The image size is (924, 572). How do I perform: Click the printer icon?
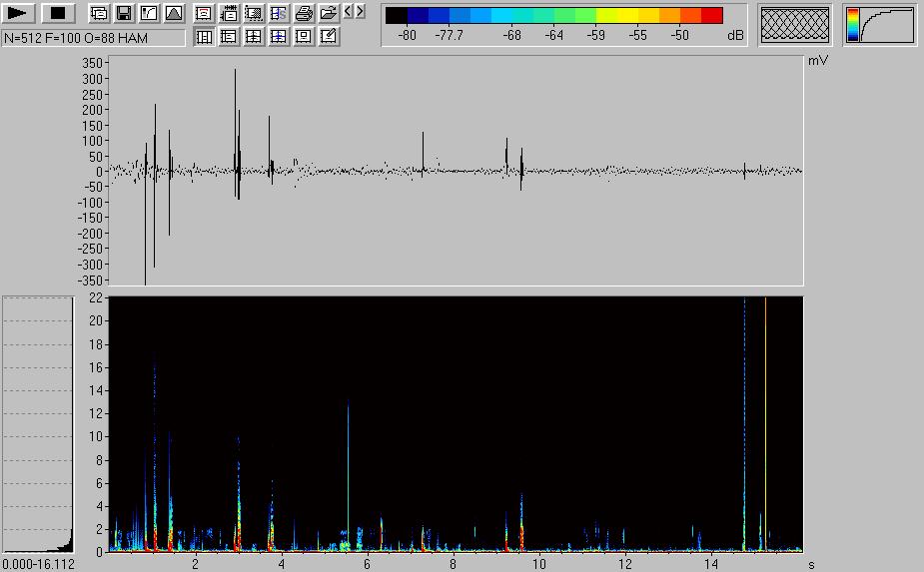click(x=304, y=14)
